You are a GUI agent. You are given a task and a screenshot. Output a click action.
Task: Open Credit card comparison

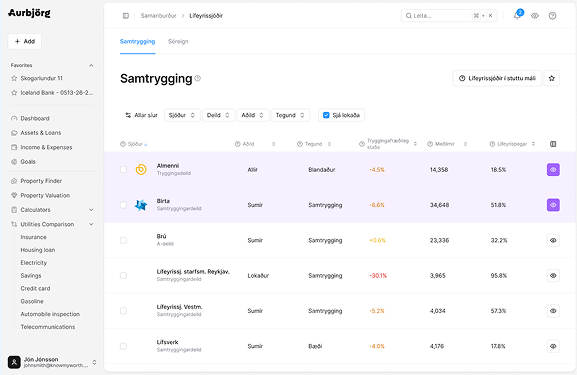click(x=35, y=289)
